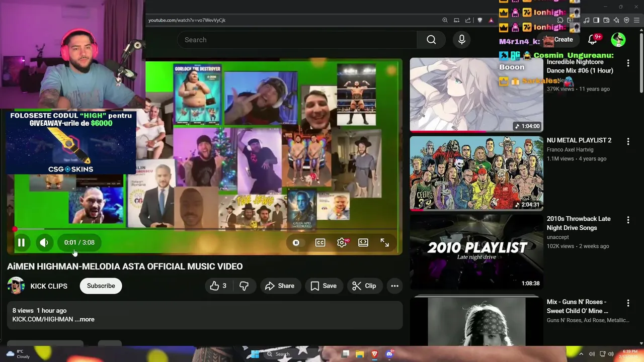Switch player to theater mode
The image size is (644, 362).
tap(363, 243)
